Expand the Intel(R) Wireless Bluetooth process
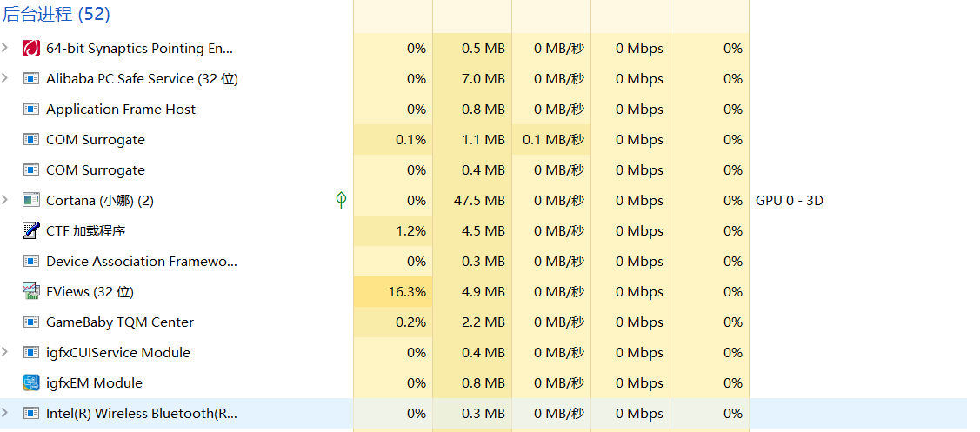The width and height of the screenshot is (980, 432). click(x=5, y=413)
